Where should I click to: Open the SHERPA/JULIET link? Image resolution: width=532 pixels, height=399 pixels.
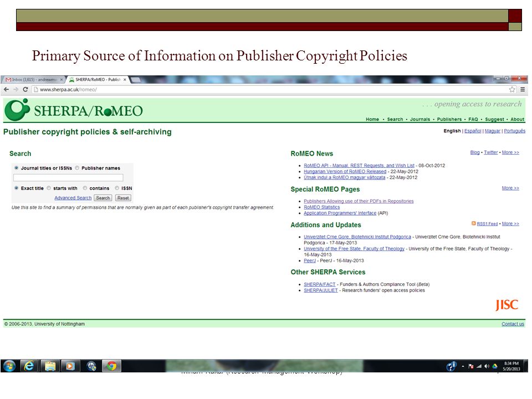click(x=321, y=290)
